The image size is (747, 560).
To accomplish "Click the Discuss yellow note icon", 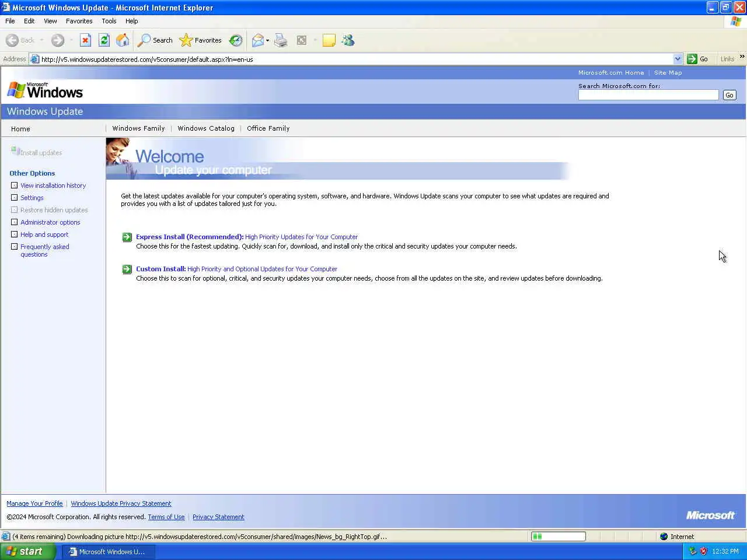I will [329, 40].
